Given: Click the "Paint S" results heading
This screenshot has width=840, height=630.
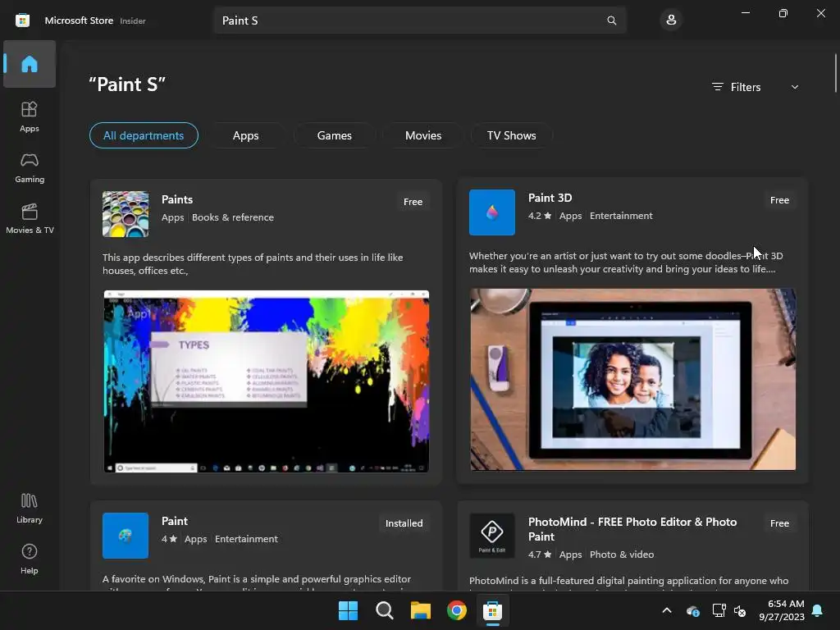Looking at the screenshot, I should click(127, 84).
